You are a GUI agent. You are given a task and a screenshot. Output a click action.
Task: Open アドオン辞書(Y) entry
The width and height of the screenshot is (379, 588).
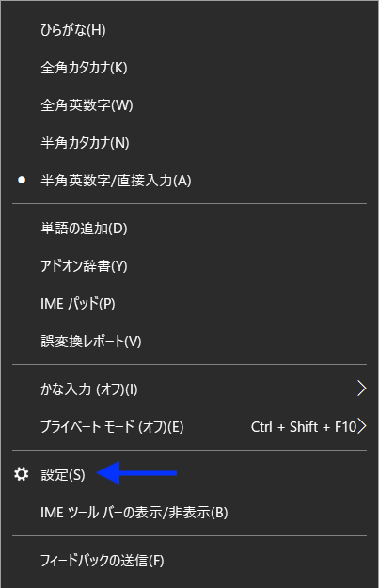(x=189, y=266)
